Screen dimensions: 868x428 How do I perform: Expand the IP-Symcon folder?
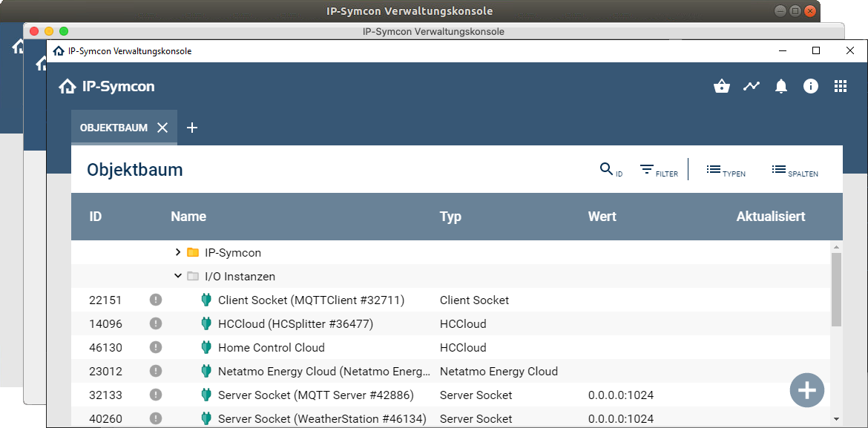point(178,252)
